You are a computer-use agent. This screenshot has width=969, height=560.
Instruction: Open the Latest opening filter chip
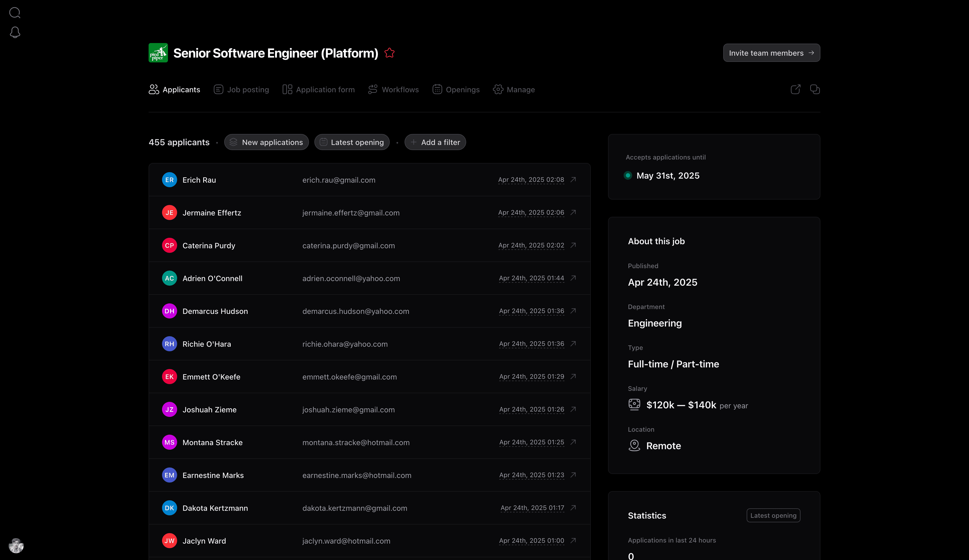(x=352, y=142)
